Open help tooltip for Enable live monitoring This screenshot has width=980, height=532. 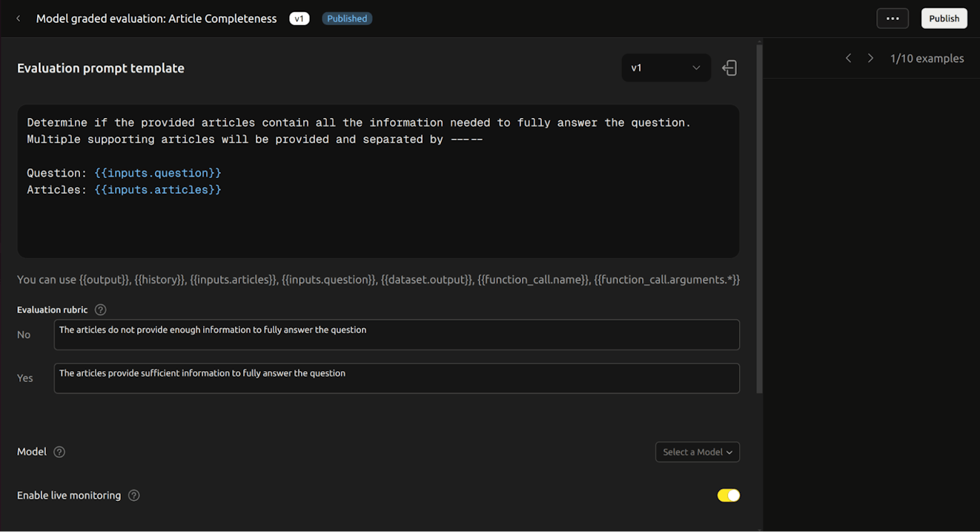point(134,496)
